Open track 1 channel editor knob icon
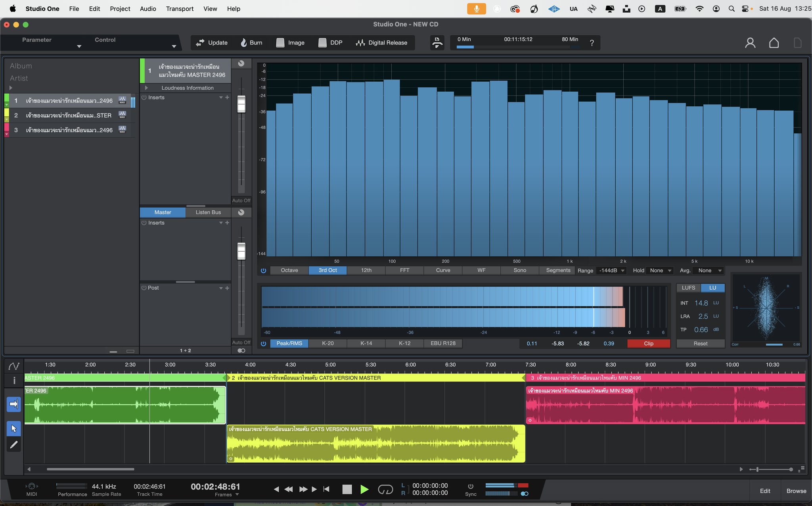Image resolution: width=812 pixels, height=506 pixels. click(x=241, y=63)
